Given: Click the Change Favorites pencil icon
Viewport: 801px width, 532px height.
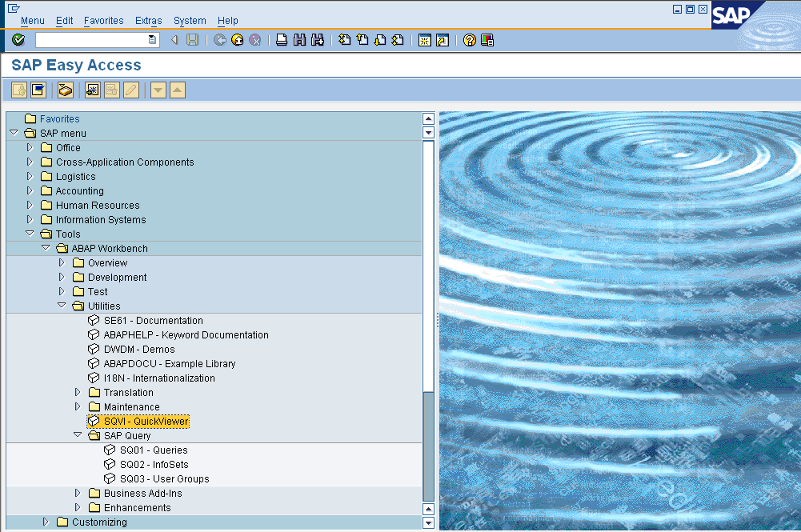Looking at the screenshot, I should [x=131, y=90].
